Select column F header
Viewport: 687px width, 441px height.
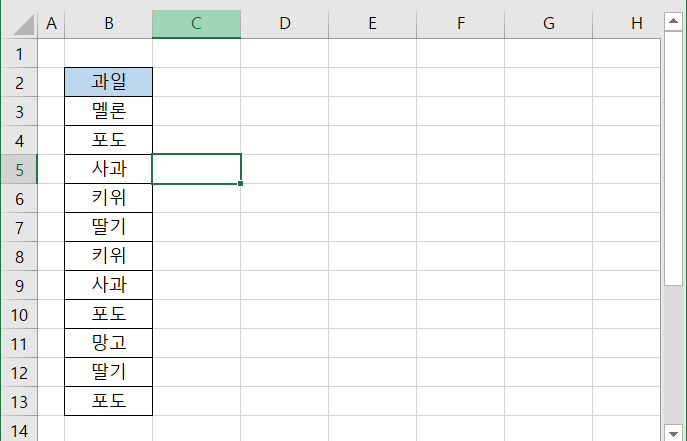460,24
